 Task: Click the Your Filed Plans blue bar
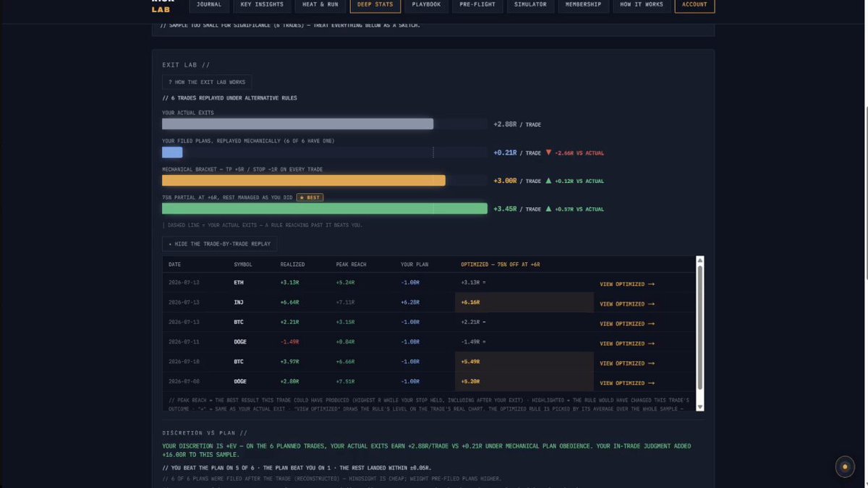point(172,153)
